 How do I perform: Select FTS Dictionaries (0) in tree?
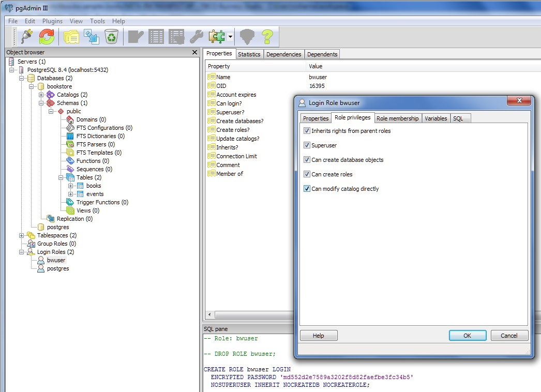(100, 136)
